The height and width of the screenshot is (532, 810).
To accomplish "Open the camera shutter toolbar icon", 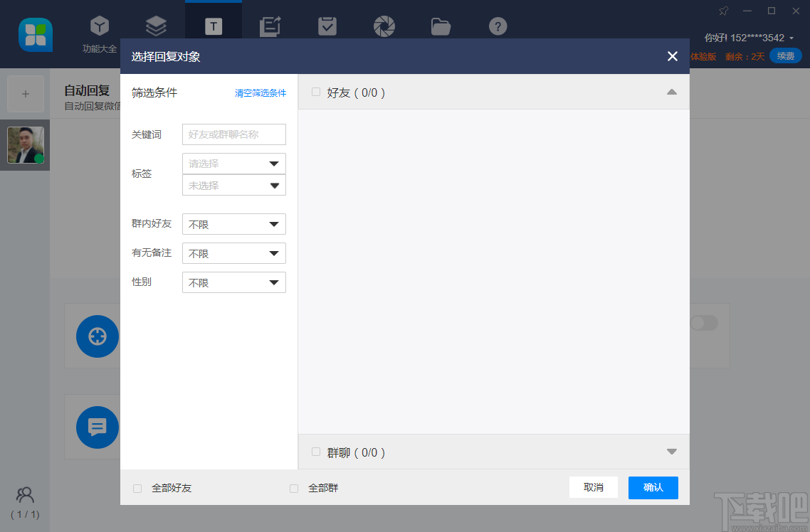I will click(x=384, y=26).
